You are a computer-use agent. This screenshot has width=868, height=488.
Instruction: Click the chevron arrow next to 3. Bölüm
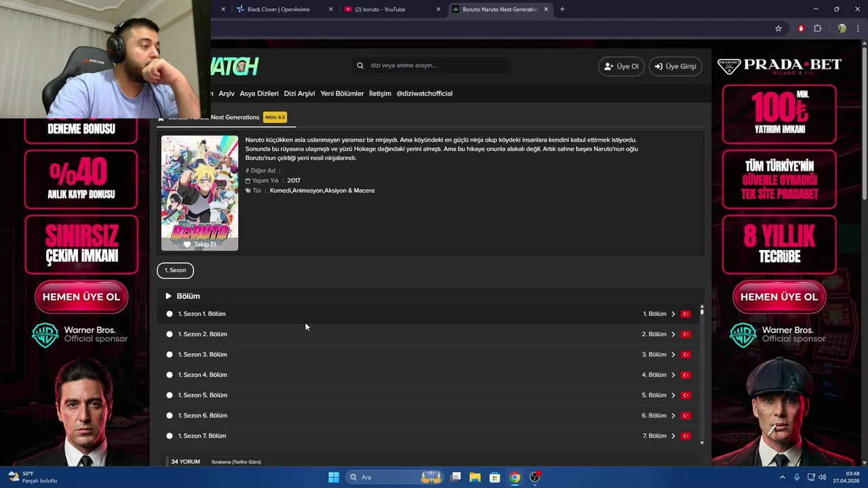[673, 354]
